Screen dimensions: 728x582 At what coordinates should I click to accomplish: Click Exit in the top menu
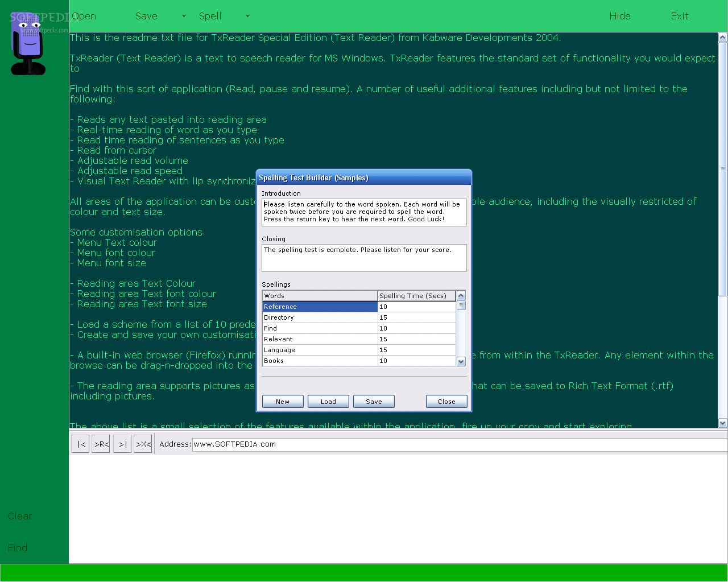pos(680,16)
